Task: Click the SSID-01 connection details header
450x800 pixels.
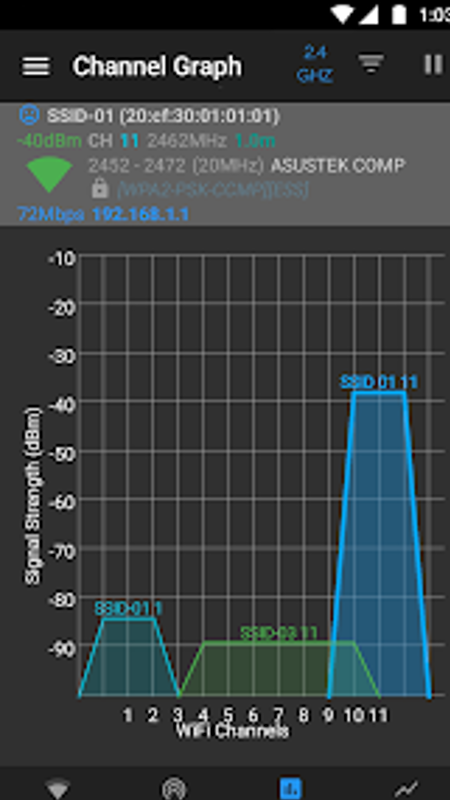Action: coord(163,116)
